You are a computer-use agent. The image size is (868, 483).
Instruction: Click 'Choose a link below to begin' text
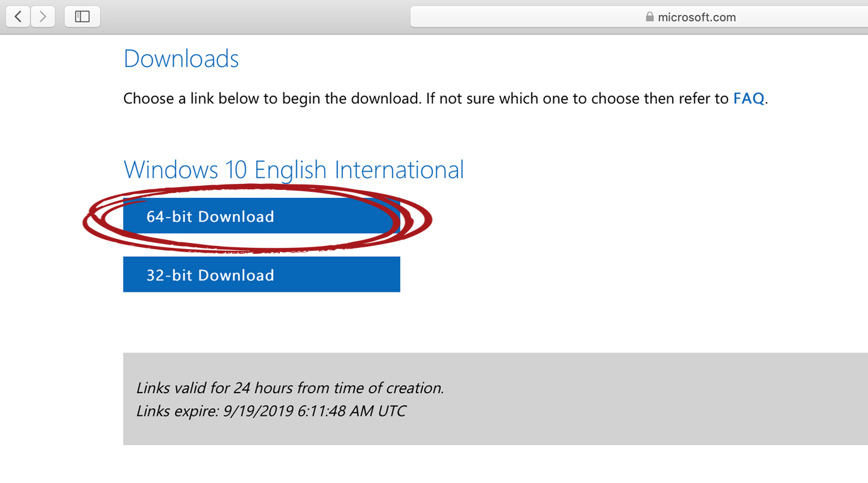click(445, 98)
